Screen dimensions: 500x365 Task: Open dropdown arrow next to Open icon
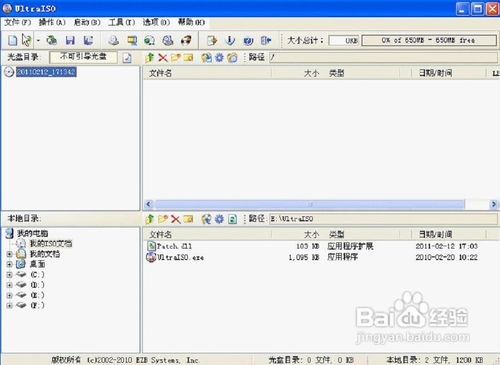coord(38,40)
